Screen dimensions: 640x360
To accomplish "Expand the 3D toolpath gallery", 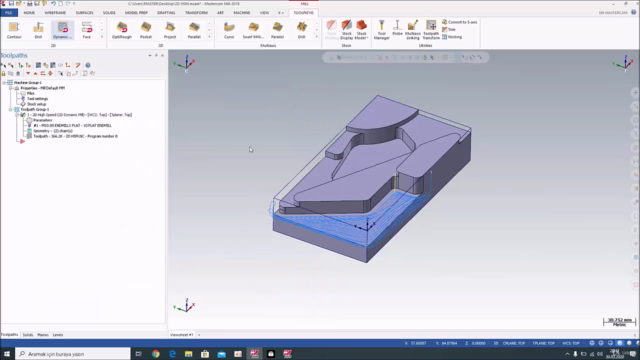I will tap(209, 37).
